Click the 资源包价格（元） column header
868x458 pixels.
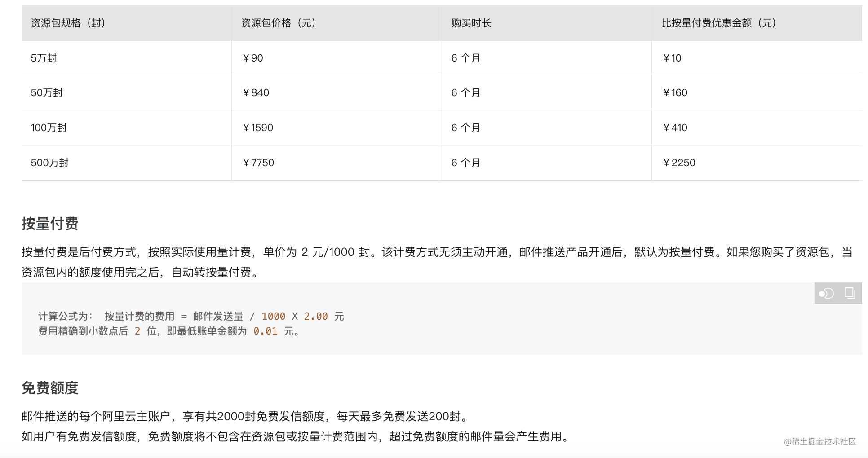coord(279,23)
